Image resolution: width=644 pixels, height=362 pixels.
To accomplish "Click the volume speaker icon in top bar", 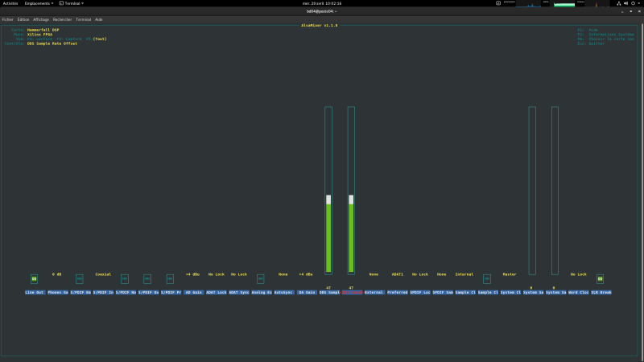I will coord(626,3).
